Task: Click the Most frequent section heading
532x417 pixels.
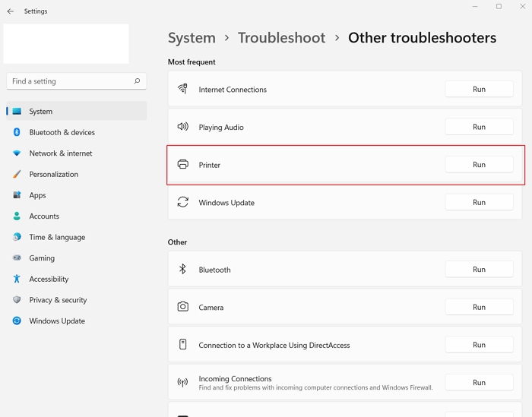Action: (x=192, y=62)
